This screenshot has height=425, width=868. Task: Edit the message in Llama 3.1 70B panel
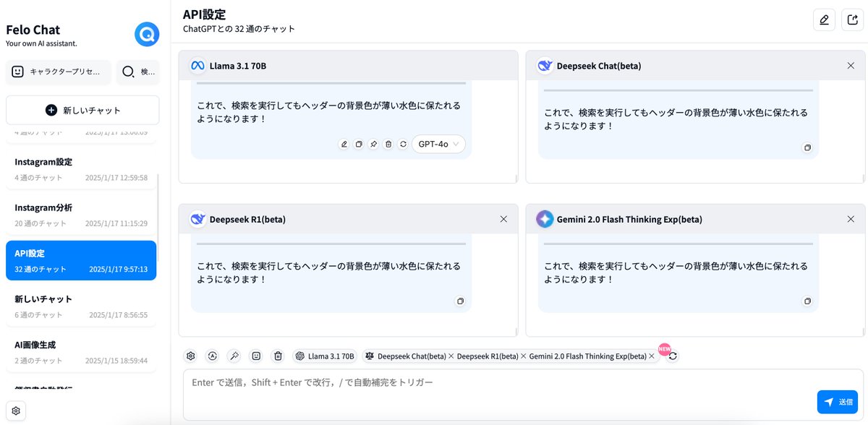(344, 145)
